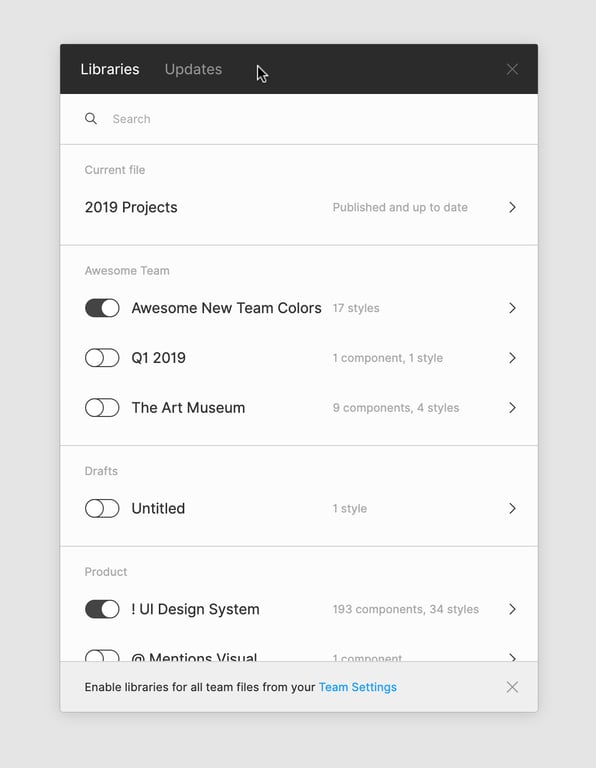Screen dimensions: 596x768
Task: Open the Team Settings link
Action: 358,687
